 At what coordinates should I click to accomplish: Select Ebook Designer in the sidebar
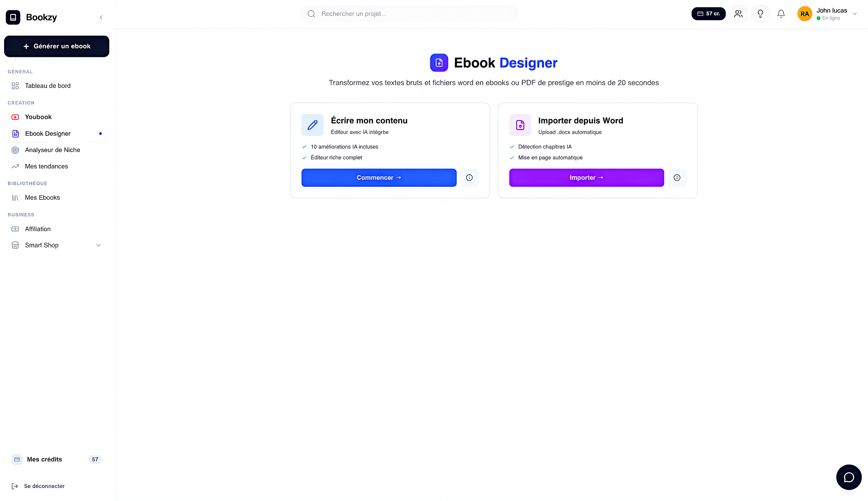point(48,133)
